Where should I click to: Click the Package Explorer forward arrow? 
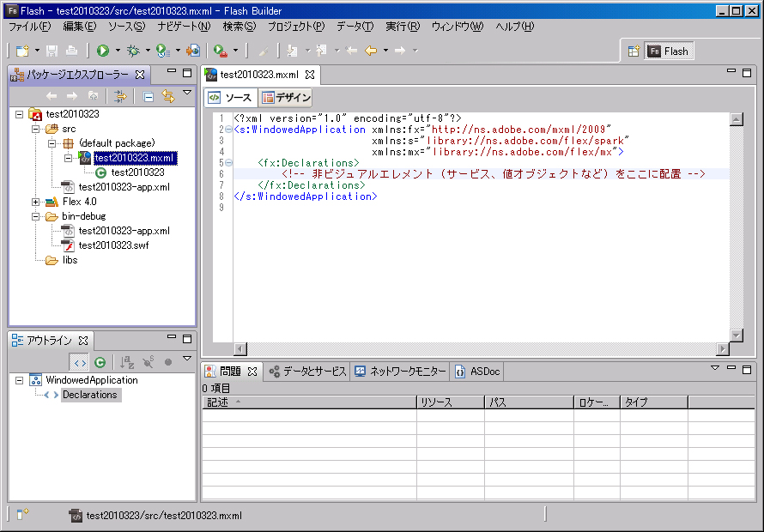[x=72, y=96]
